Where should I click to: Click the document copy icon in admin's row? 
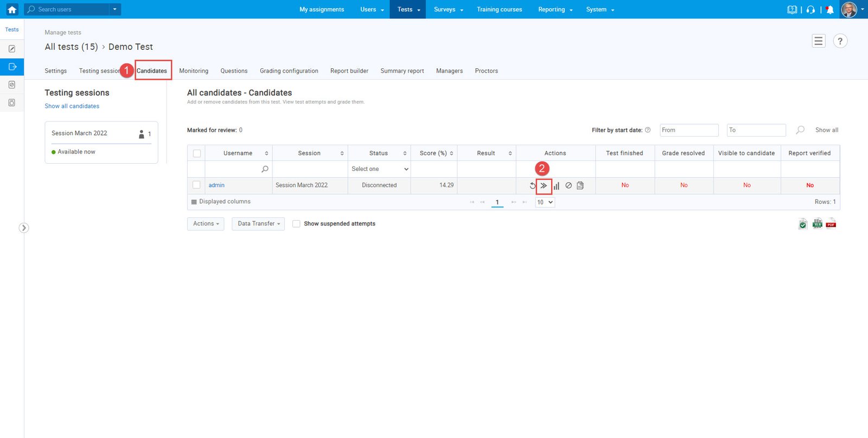coord(580,185)
